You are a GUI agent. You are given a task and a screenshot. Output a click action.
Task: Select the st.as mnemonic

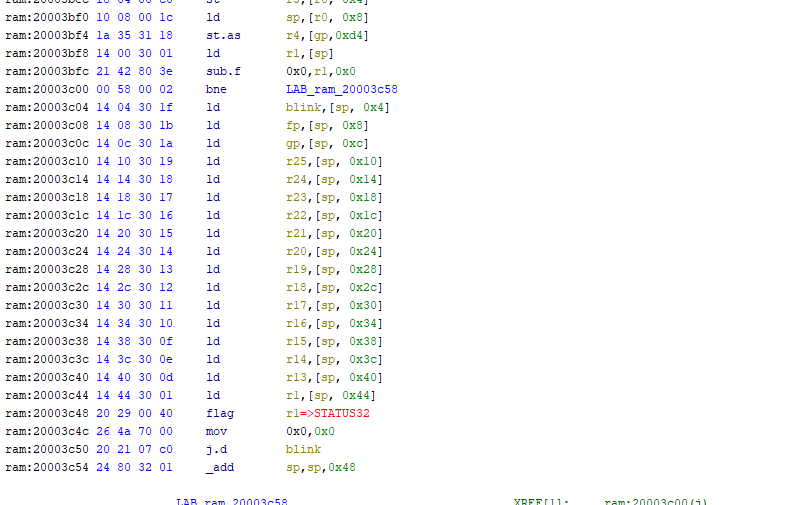point(223,36)
